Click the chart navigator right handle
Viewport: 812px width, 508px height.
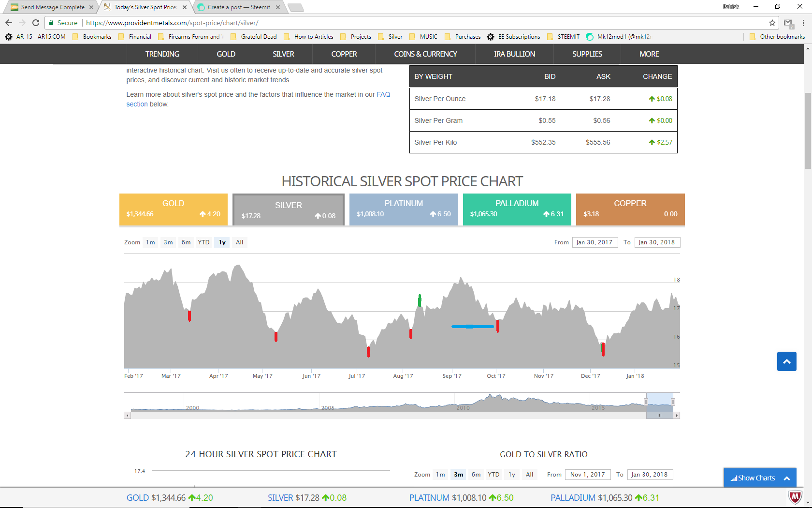tap(673, 402)
